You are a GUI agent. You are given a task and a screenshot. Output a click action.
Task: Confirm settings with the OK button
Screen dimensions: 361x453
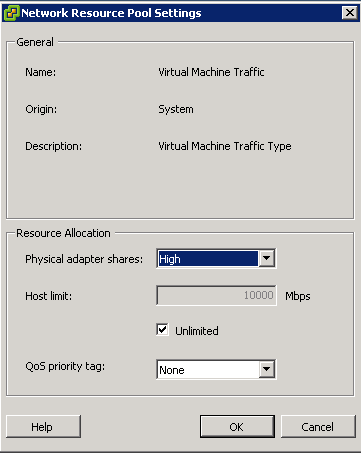pyautogui.click(x=237, y=426)
